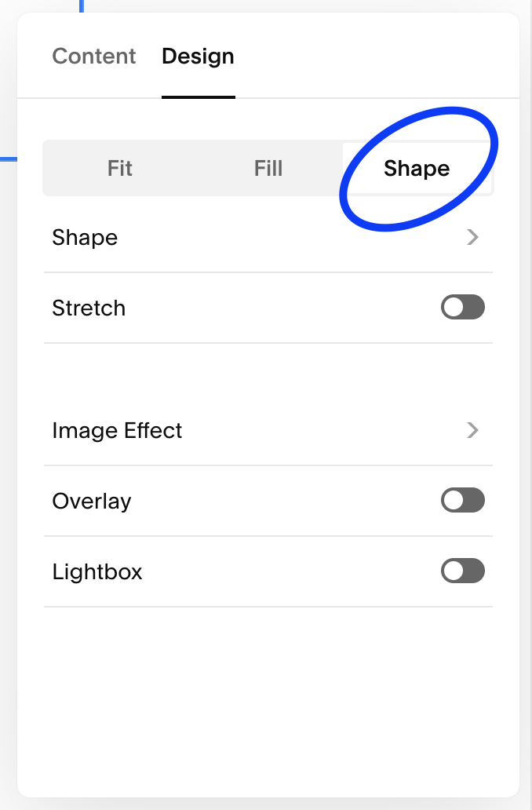Click the blue guide line at top edge

coord(82,5)
